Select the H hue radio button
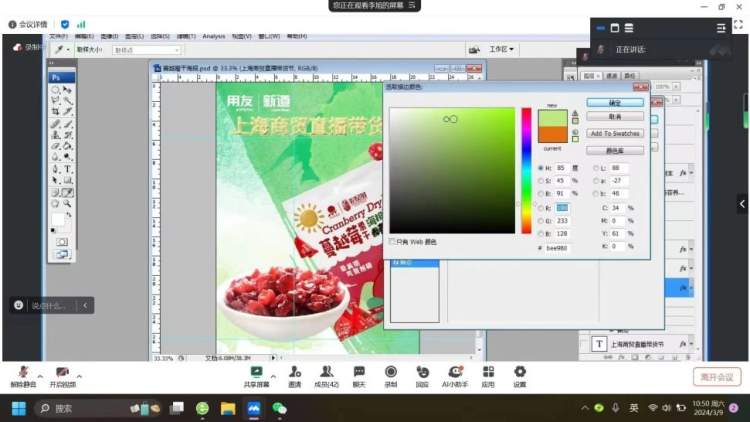The height and width of the screenshot is (422, 750). pos(541,168)
